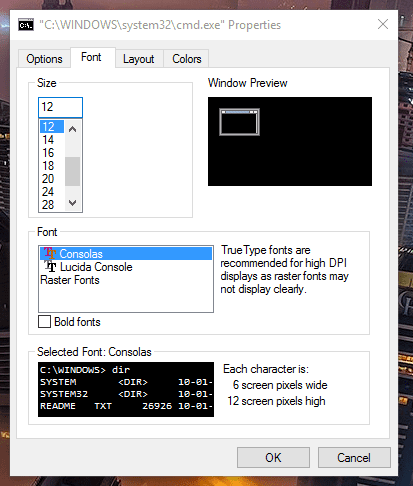Open the Layout tab
Image resolution: width=413 pixels, height=486 pixels.
[x=139, y=59]
